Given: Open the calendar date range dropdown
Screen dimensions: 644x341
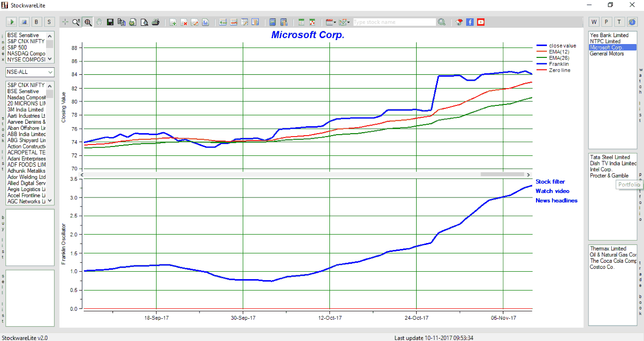Looking at the screenshot, I should [x=331, y=22].
